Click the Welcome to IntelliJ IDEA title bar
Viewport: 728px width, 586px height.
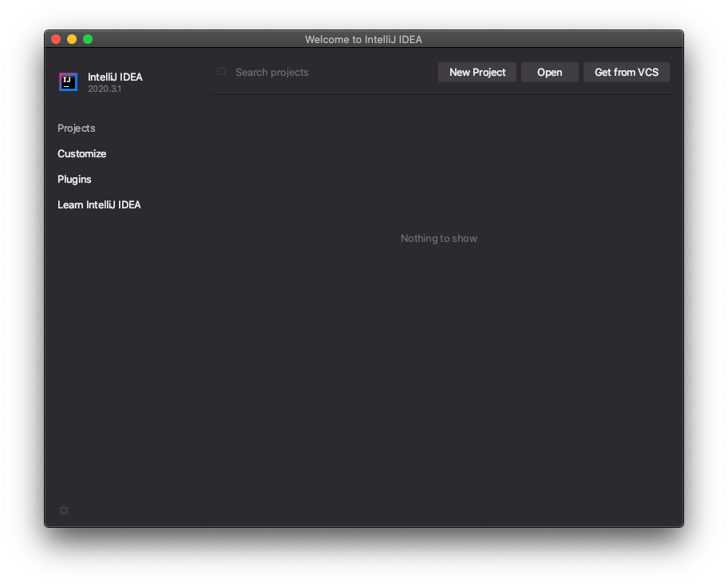pyautogui.click(x=363, y=39)
